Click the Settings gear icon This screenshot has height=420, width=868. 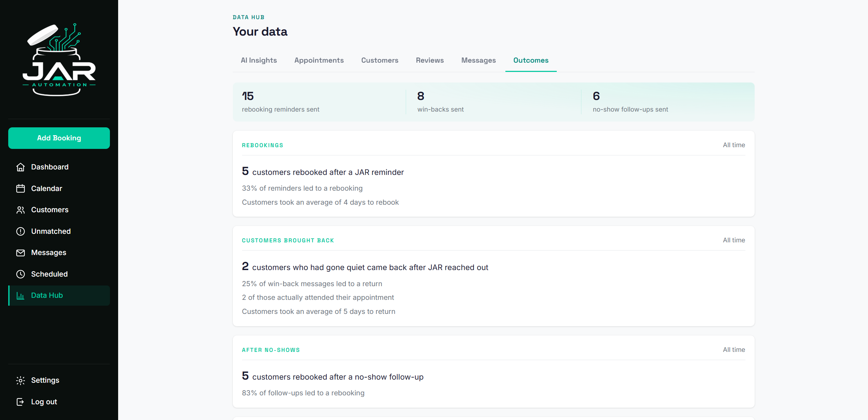tap(21, 380)
